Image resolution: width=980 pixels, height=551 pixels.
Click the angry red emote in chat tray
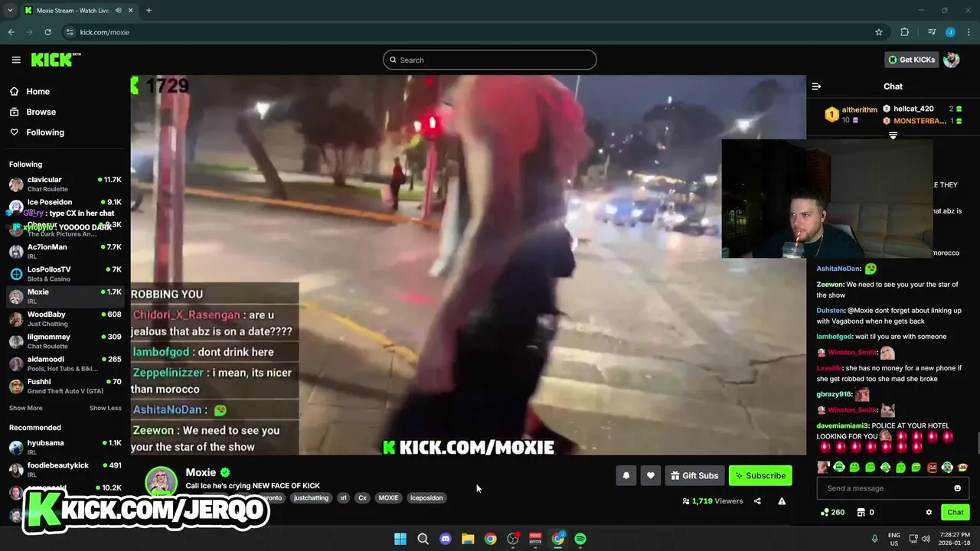(x=932, y=467)
